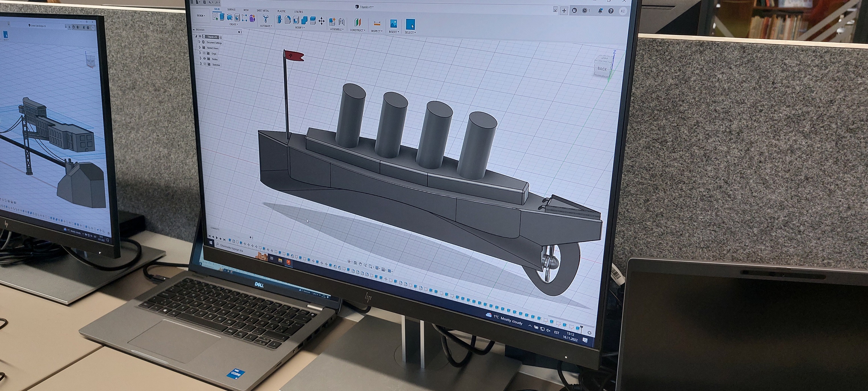Open the Help question mark
Viewport: 868px width, 391px height.
(x=611, y=11)
